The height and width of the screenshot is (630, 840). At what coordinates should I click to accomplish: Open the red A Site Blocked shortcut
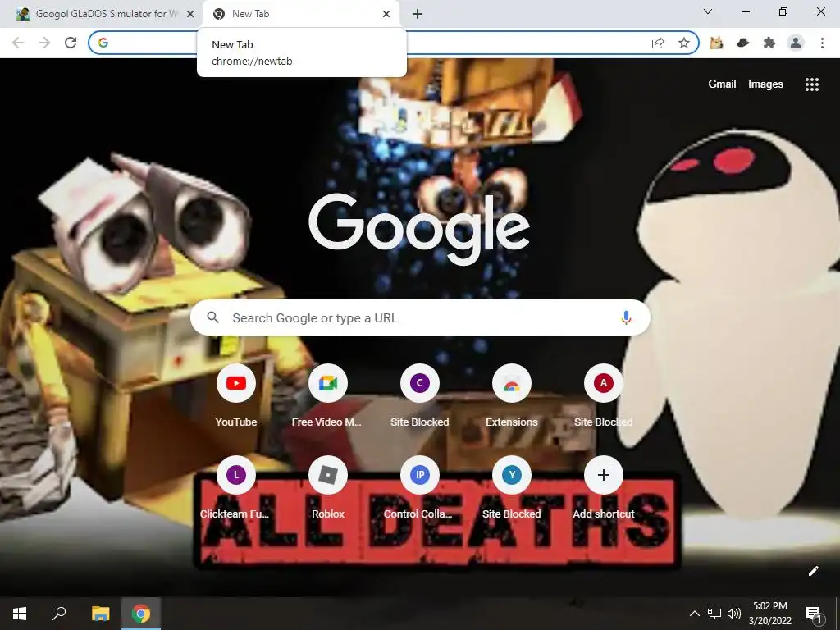(603, 383)
